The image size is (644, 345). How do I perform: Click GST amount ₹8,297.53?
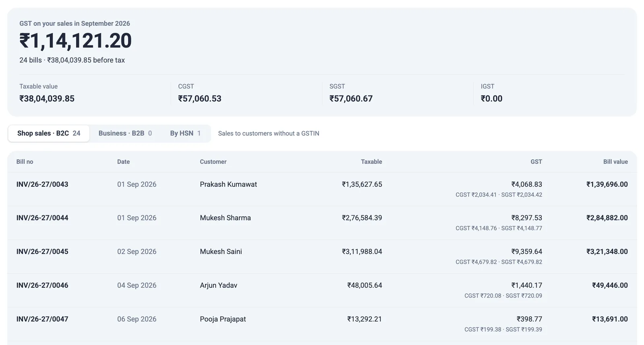click(527, 218)
